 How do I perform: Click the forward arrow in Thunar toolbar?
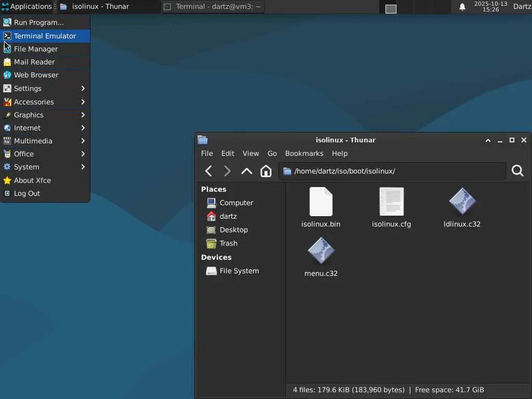[228, 171]
